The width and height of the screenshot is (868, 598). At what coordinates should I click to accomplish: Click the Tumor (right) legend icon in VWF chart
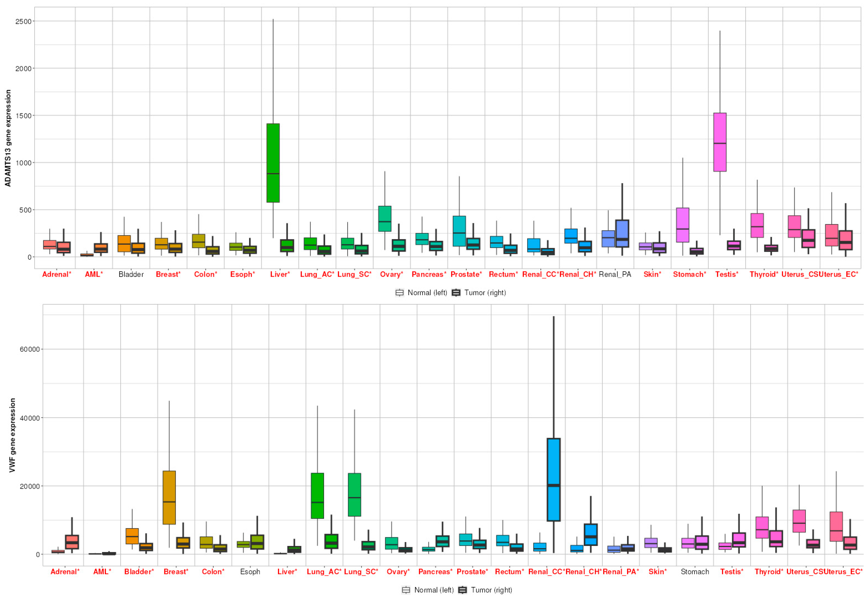[x=463, y=590]
